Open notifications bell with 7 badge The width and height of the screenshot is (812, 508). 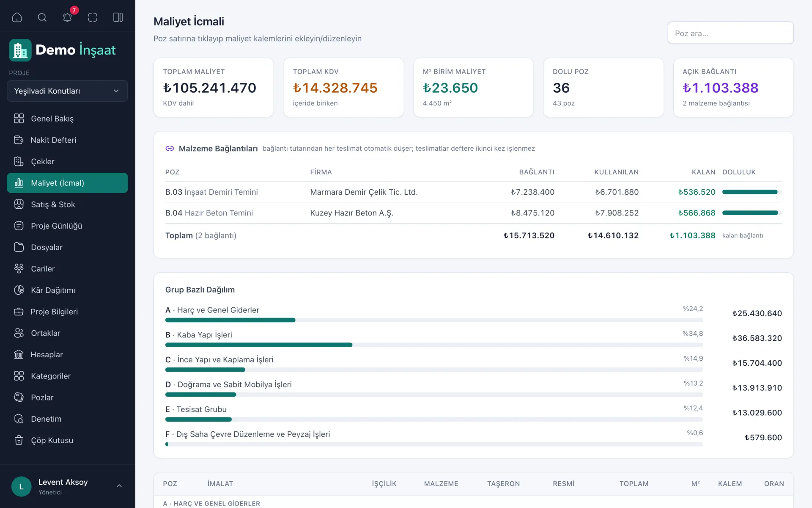pos(68,17)
